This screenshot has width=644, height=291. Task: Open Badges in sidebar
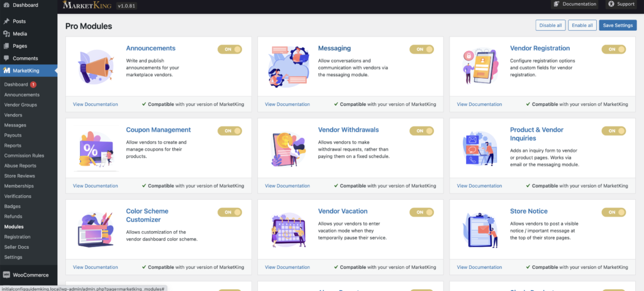coord(13,207)
